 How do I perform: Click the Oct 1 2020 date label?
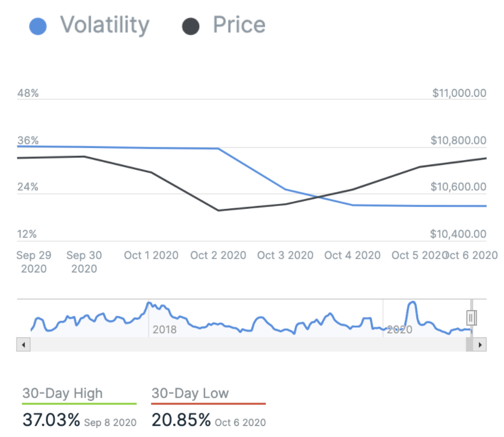pyautogui.click(x=151, y=255)
